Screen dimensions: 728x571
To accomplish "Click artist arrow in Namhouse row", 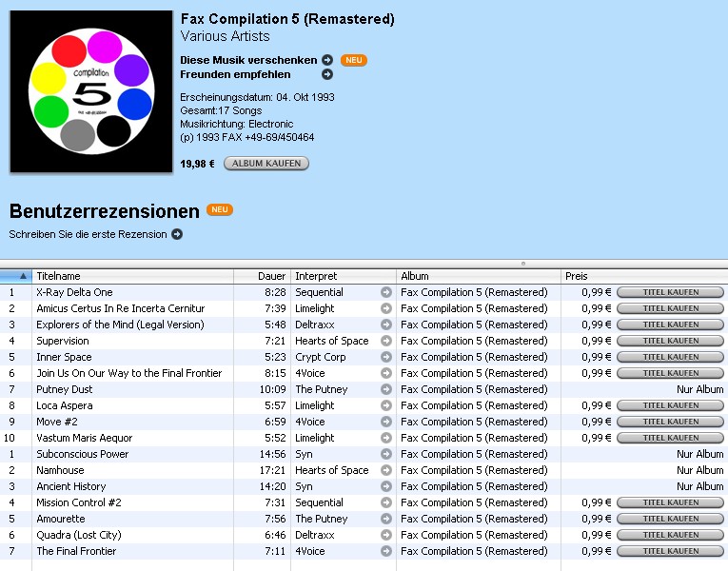I will point(385,470).
